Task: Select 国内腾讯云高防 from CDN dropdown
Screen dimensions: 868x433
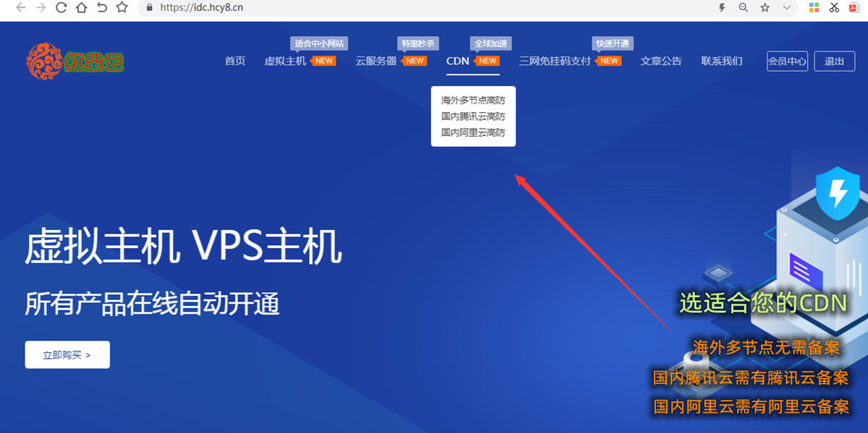Action: coord(473,116)
